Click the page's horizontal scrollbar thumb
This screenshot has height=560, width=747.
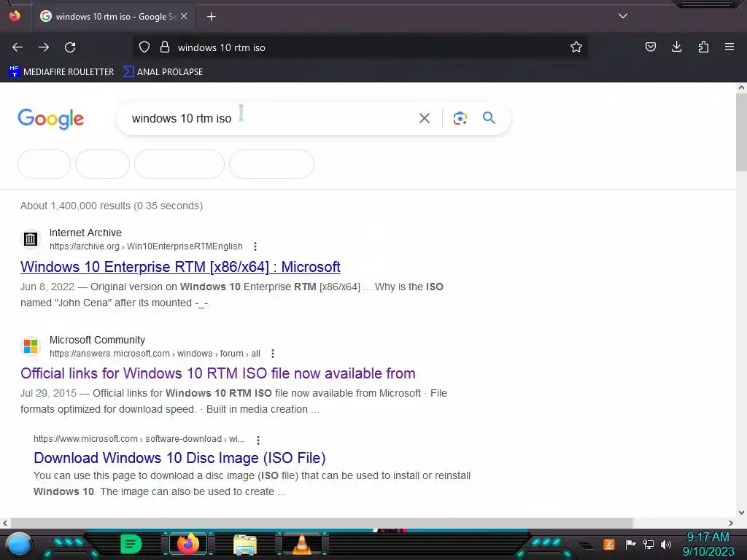pos(322,523)
